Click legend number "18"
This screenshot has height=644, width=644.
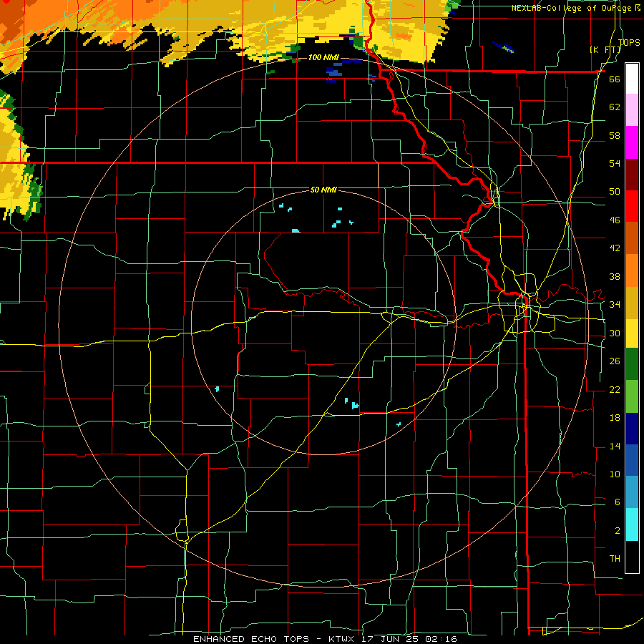(615, 418)
